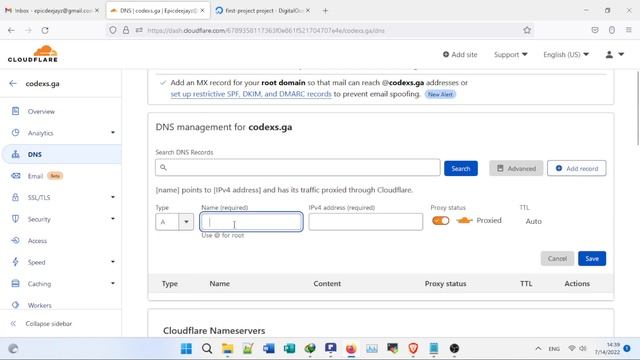
Task: Expand the Security submenu arrow
Action: 113,219
